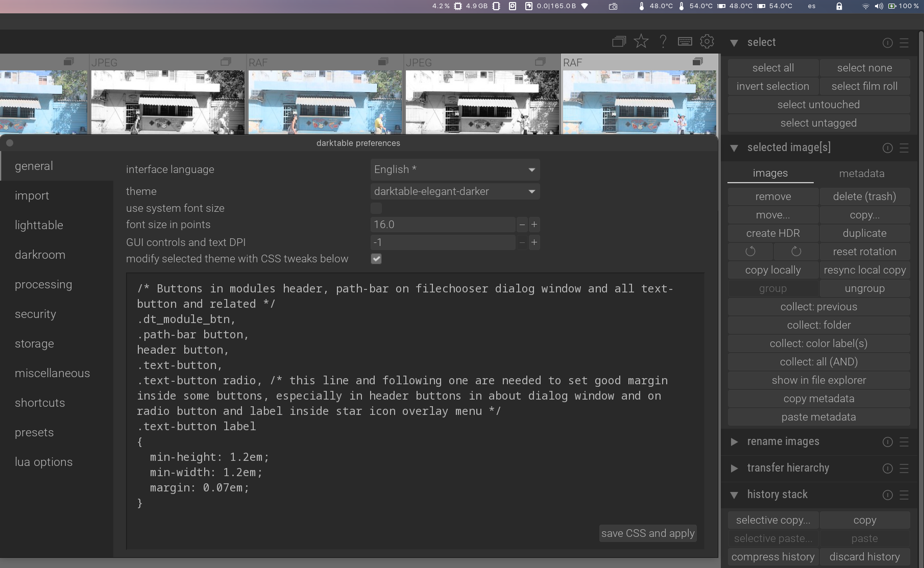Click the screen lock icon in system bar
Viewport: 924px width, 568px height.
(x=839, y=6)
